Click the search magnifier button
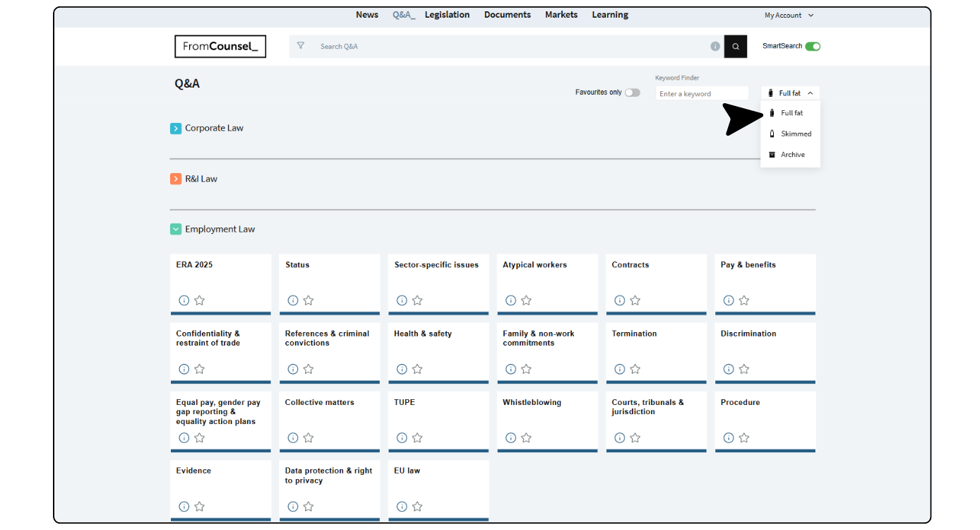The width and height of the screenshot is (980, 530). 735,47
